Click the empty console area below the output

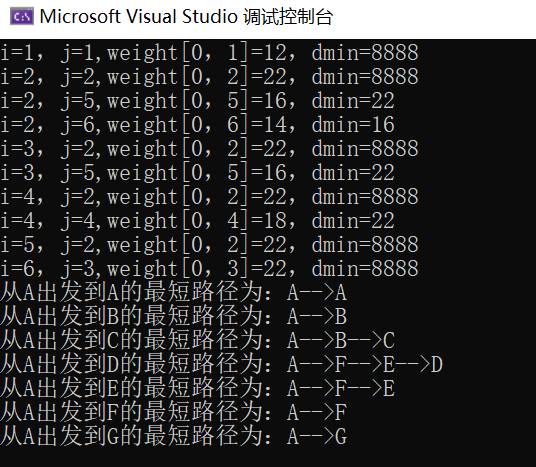tap(268, 457)
